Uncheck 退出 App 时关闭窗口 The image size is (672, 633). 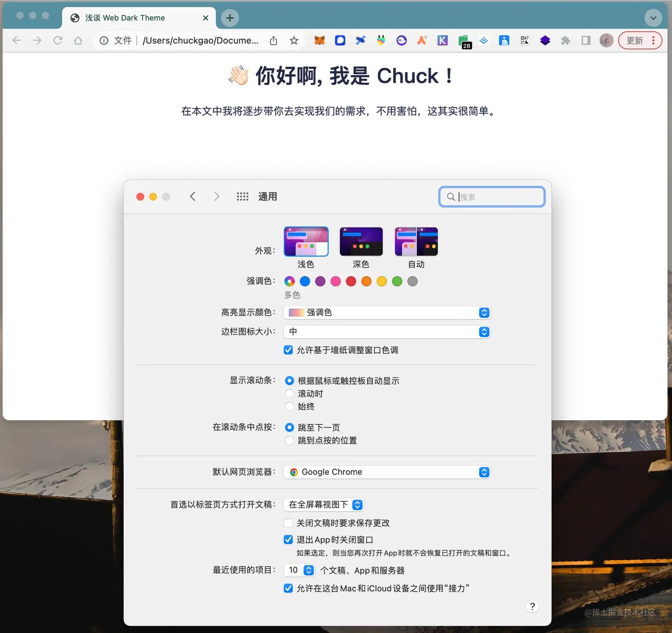[x=288, y=539]
